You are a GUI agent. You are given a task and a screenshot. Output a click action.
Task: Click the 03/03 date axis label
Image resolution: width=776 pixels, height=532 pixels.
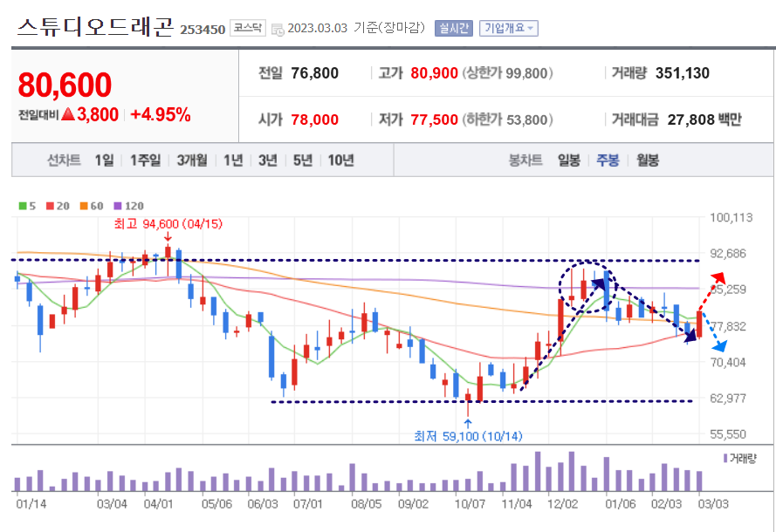713,504
